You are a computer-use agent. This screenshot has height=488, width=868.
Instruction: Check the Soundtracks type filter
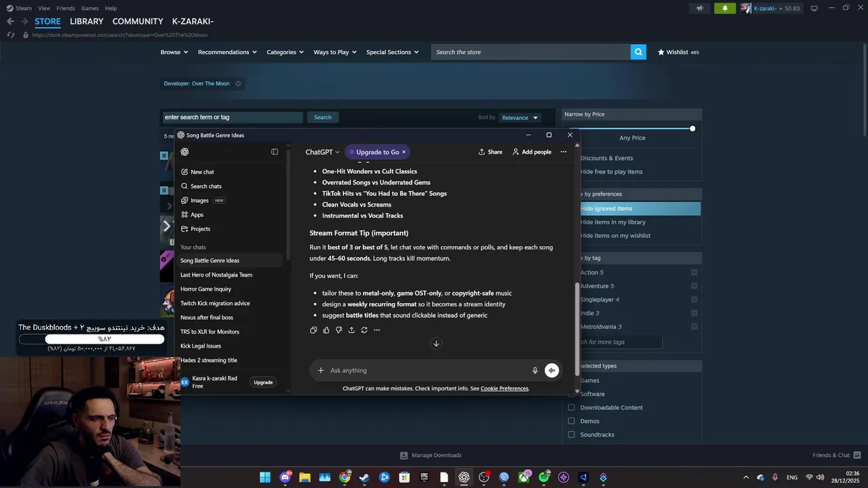pyautogui.click(x=571, y=434)
